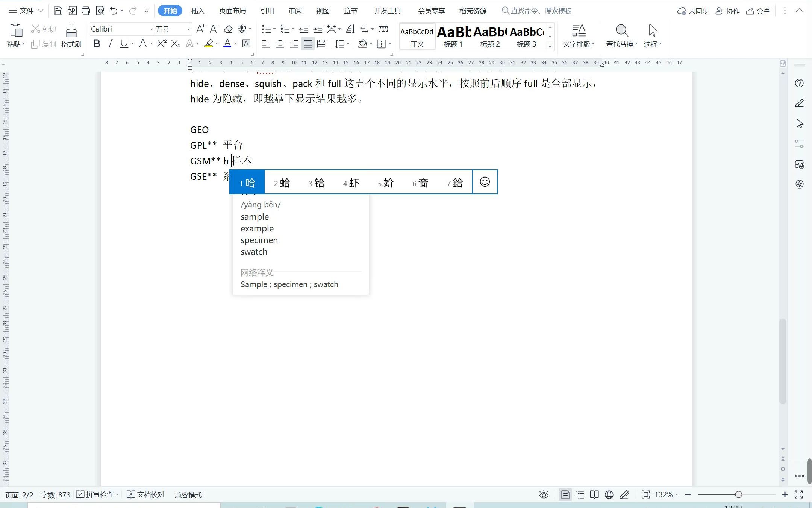
Task: Click the Print icon in the quick toolbar
Action: (86, 11)
